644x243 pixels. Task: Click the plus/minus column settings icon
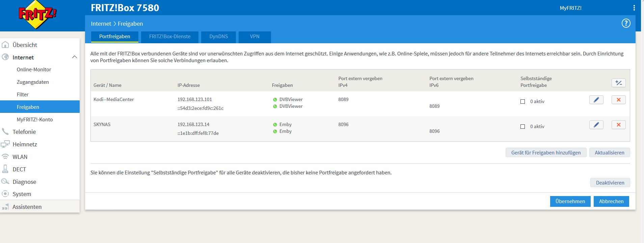(618, 83)
